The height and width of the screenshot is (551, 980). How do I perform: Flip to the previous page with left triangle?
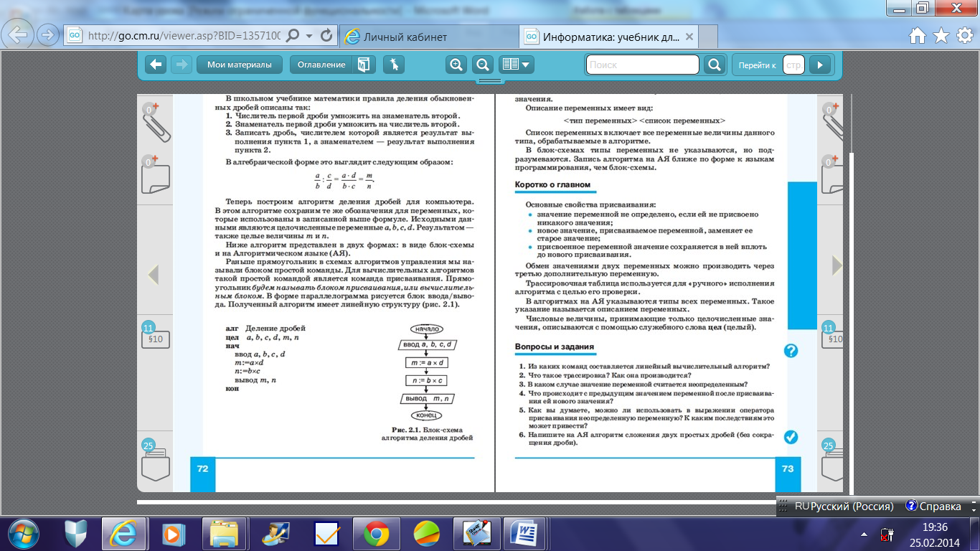152,274
